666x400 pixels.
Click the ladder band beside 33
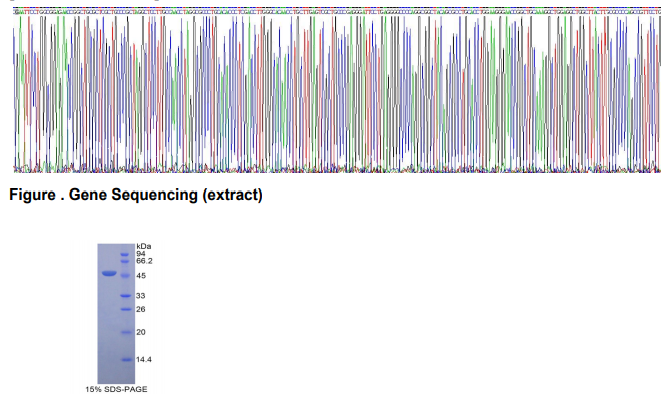point(127,296)
